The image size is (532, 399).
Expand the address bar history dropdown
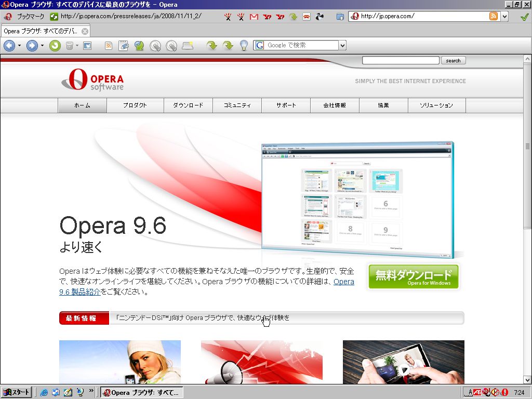505,16
